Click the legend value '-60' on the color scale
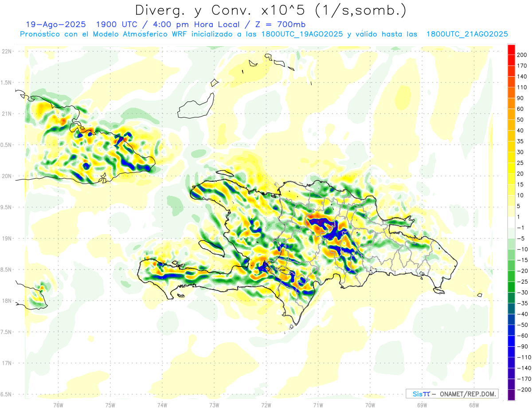 522,336
